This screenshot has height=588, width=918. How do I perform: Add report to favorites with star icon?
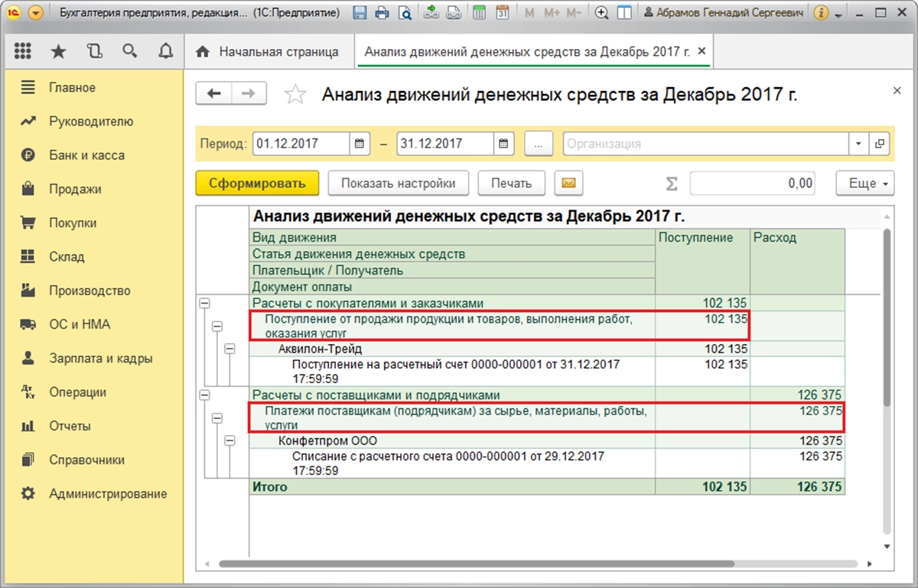(295, 94)
